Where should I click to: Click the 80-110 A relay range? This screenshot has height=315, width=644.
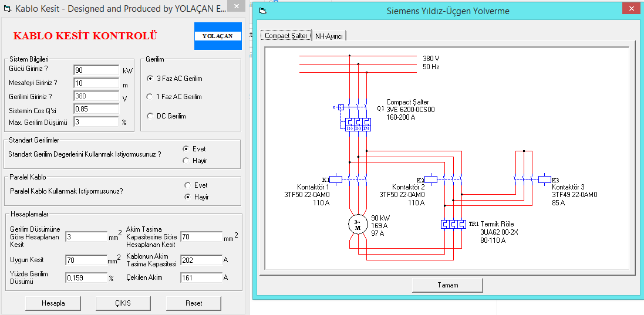pyautogui.click(x=493, y=241)
